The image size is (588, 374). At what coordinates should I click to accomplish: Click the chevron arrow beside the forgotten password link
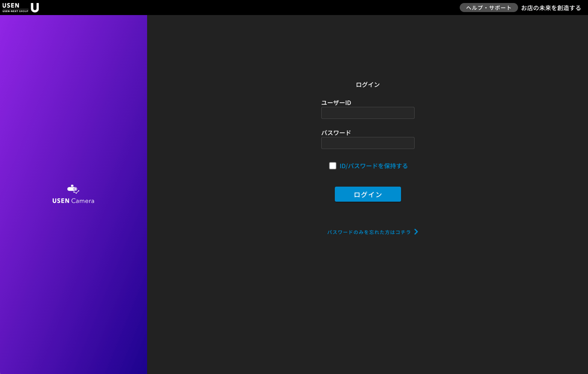tap(416, 232)
